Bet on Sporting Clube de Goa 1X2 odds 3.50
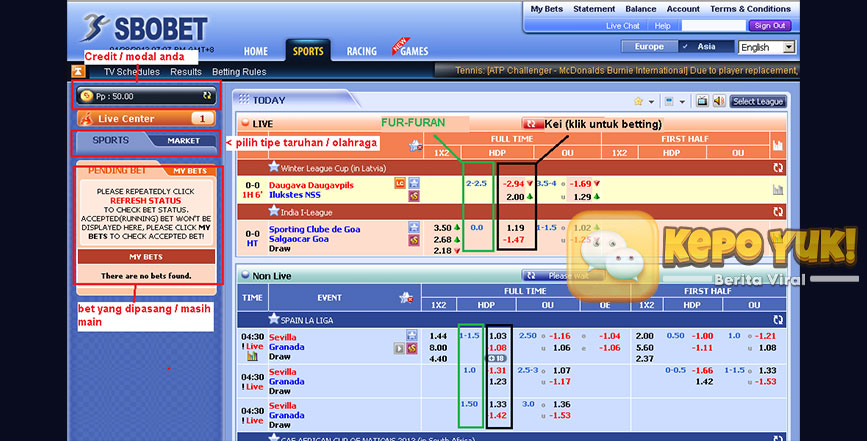867x441 pixels. pyautogui.click(x=442, y=228)
